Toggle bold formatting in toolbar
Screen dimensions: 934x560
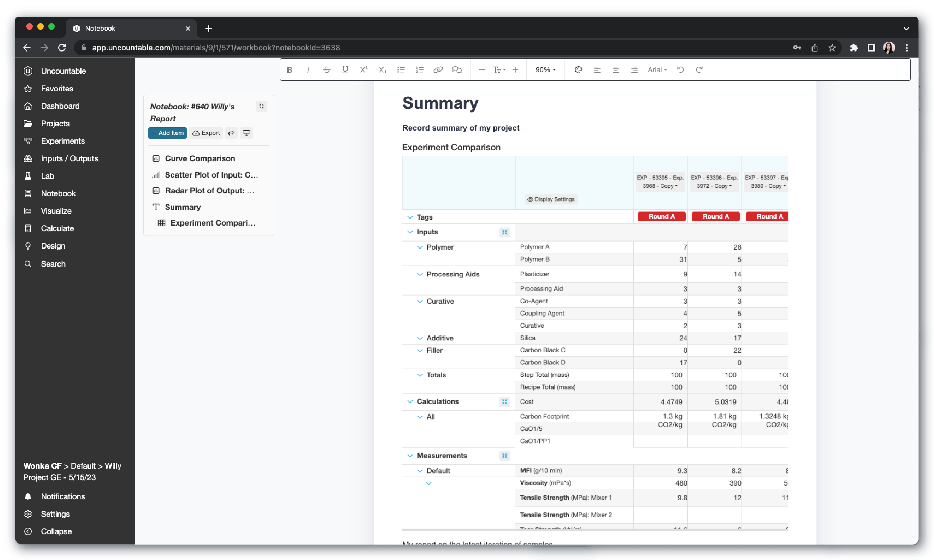coord(290,70)
